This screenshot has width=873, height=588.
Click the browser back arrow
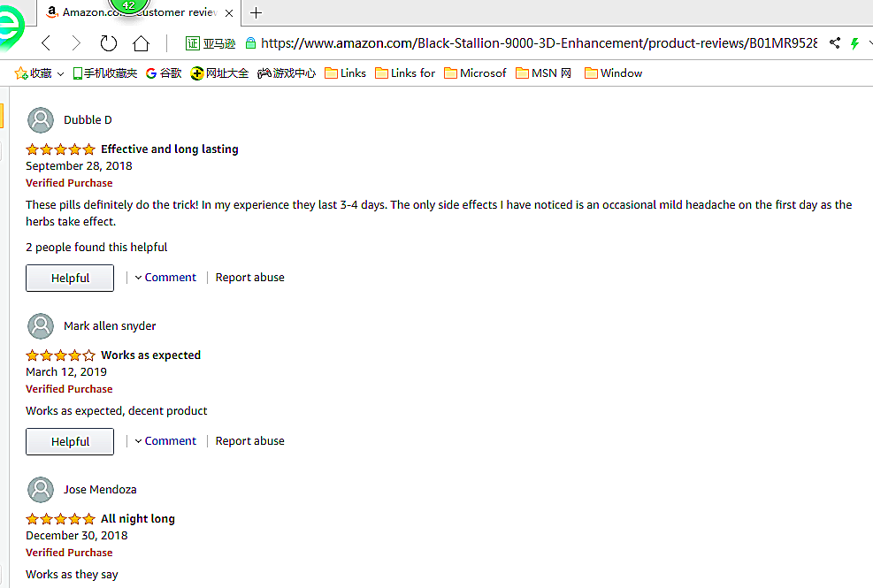click(x=46, y=43)
